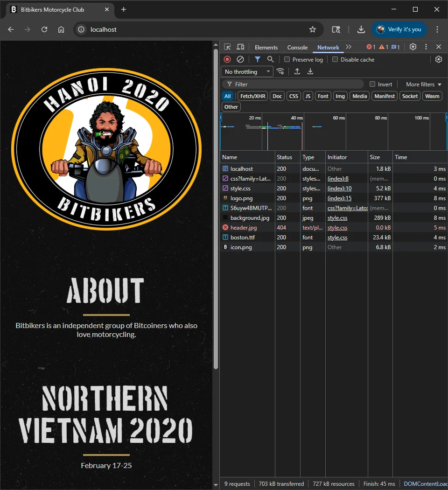Viewport: 448px width, 490px height.
Task: Select the Img filter chip
Action: (x=340, y=96)
